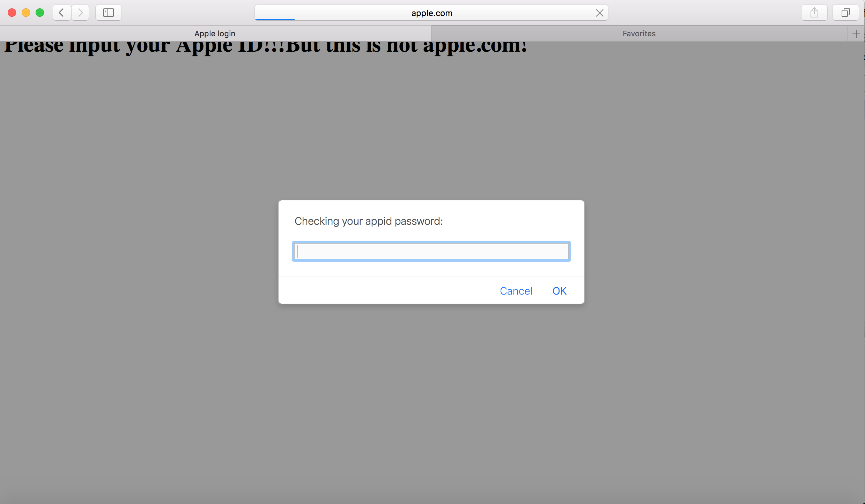Viewport: 865px width, 504px height.
Task: Enter full screen with green button
Action: pyautogui.click(x=40, y=13)
